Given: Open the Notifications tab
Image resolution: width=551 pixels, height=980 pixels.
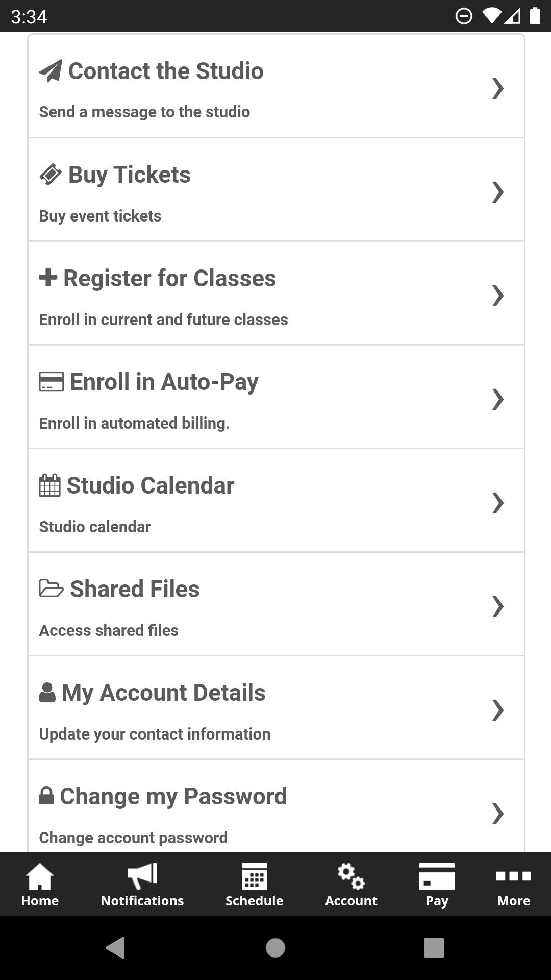Looking at the screenshot, I should click(142, 884).
